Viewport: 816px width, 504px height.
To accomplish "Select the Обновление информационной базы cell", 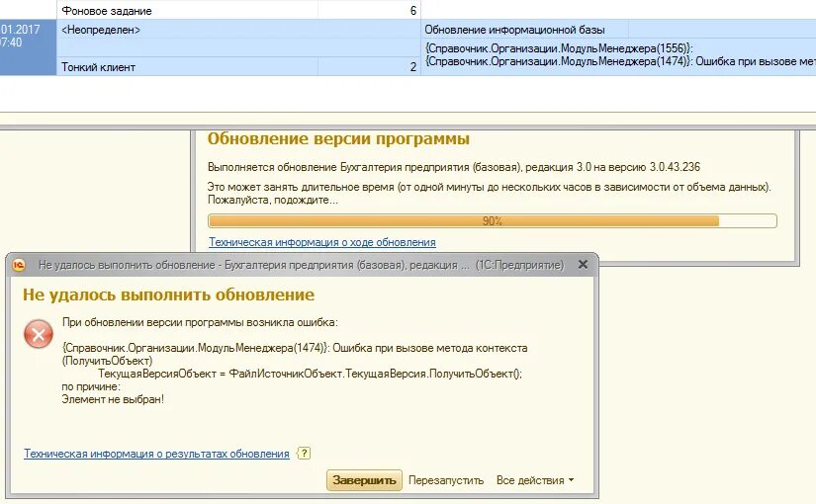I will [x=524, y=30].
